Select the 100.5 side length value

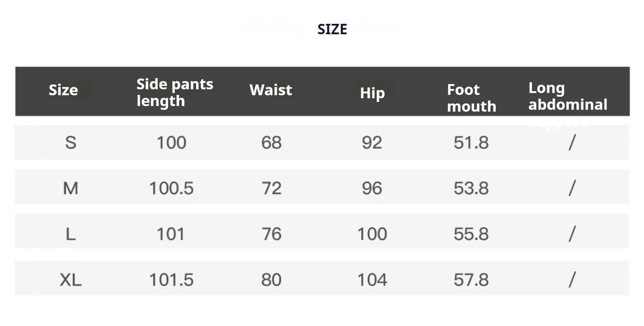(x=172, y=188)
